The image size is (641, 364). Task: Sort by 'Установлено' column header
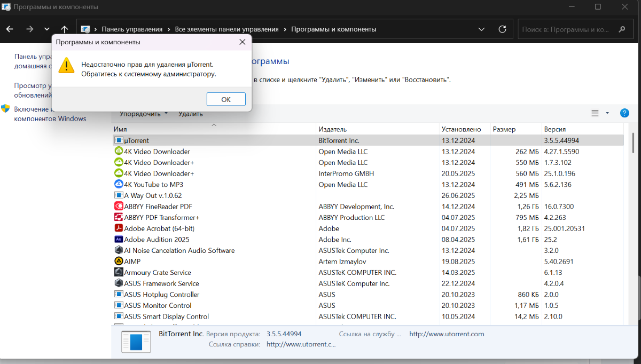465,129
